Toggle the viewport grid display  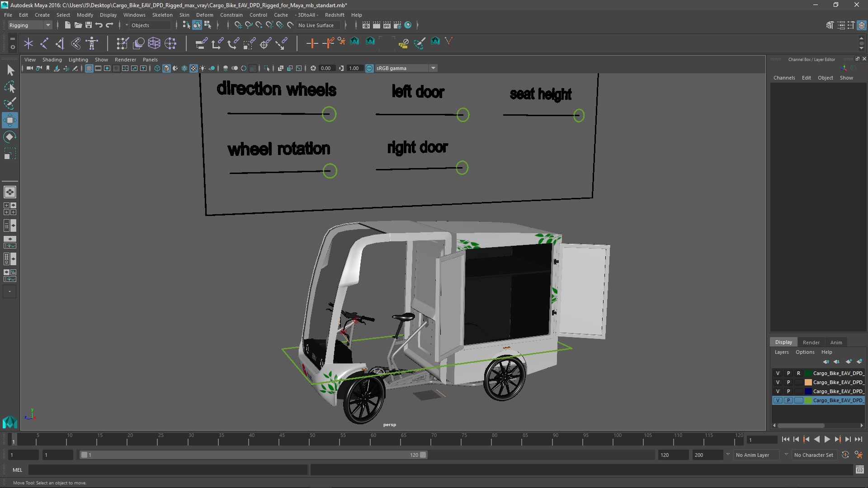(89, 68)
